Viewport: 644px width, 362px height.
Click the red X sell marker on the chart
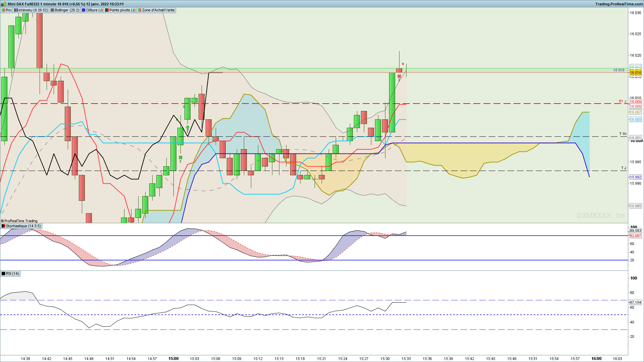coord(399,76)
